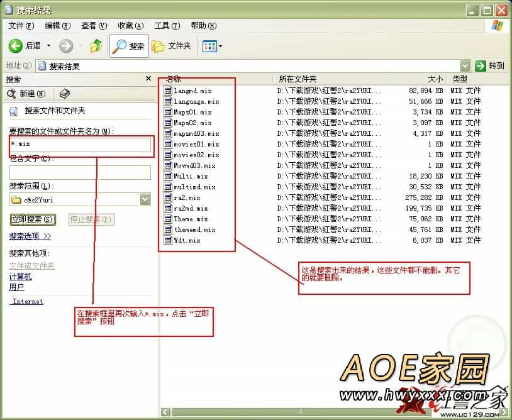Click the Back arrow toolbar icon
Screen dimensions: 512x420
pos(16,46)
